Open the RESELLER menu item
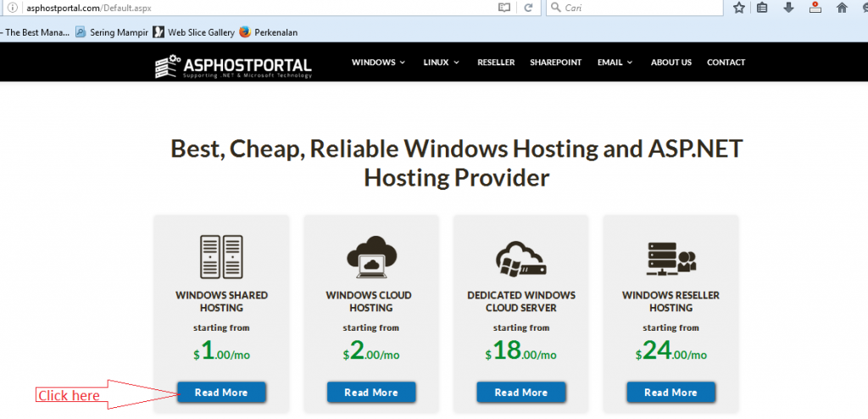Image resolution: width=868 pixels, height=419 pixels. point(496,62)
